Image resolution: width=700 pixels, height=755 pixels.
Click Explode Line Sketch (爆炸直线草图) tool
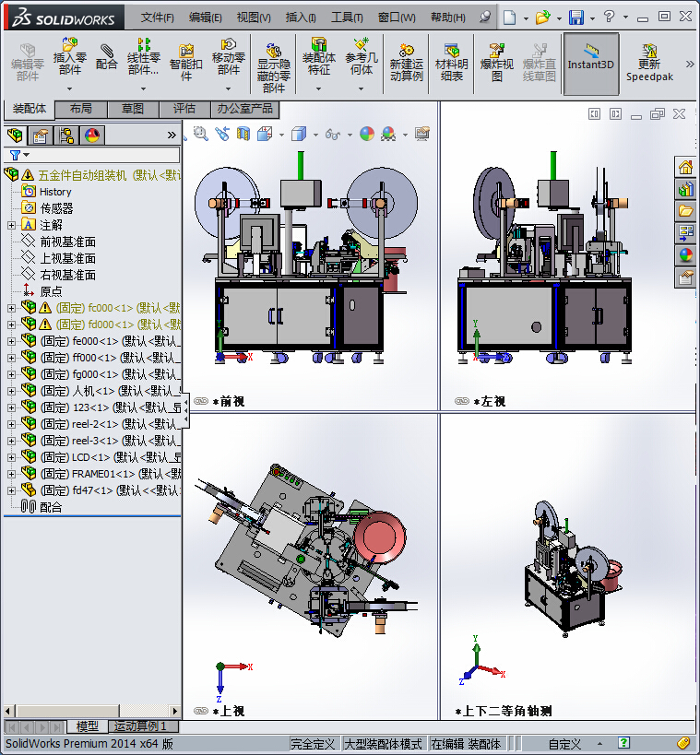540,63
